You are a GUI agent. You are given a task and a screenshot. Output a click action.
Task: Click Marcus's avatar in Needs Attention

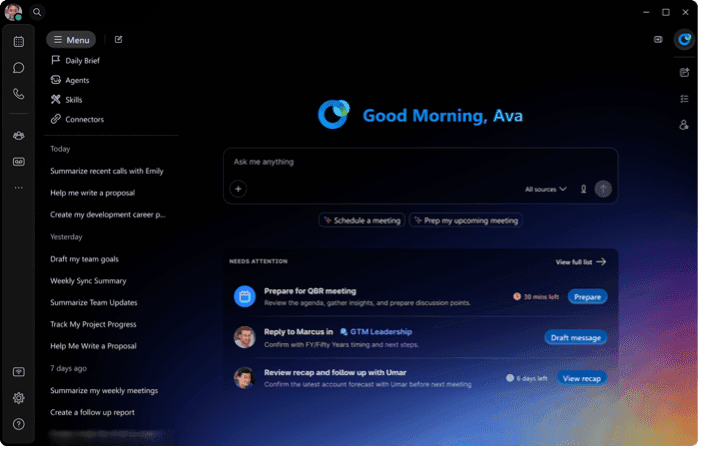coord(244,338)
